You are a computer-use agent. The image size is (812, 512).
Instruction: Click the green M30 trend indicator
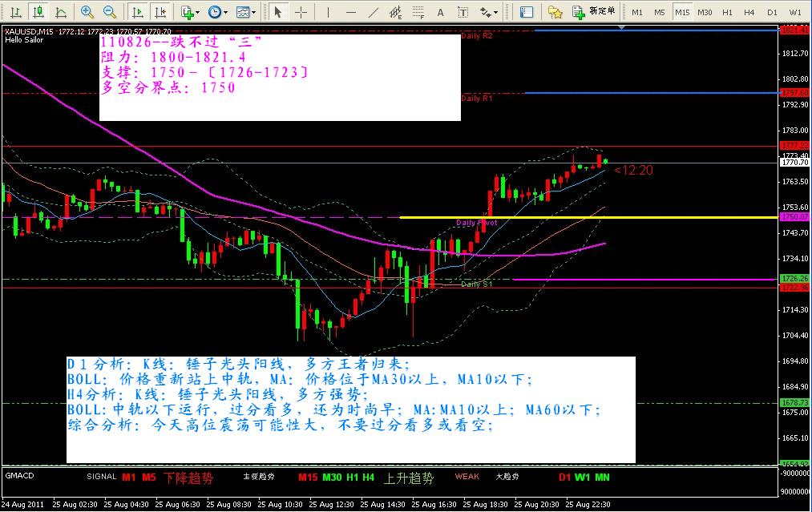(x=331, y=478)
